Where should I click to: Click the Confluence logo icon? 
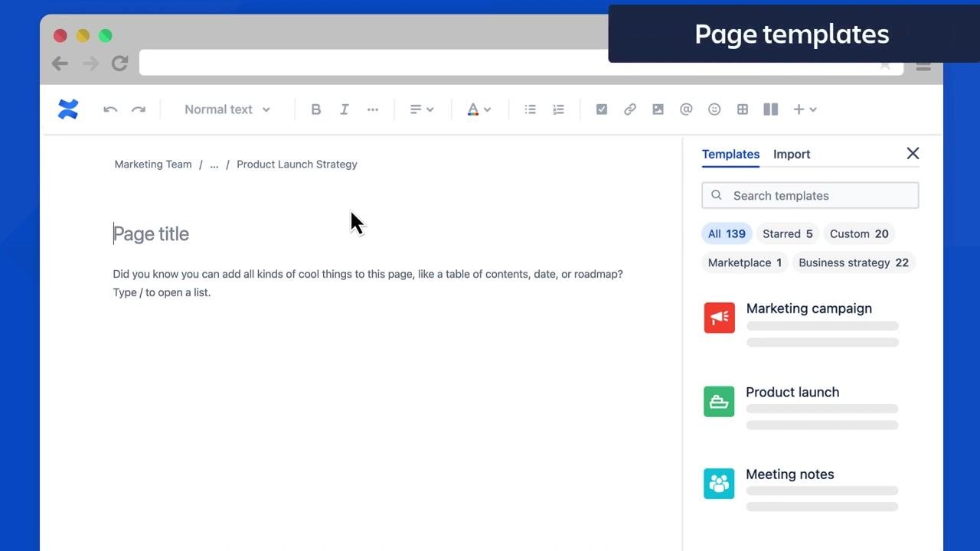point(68,109)
